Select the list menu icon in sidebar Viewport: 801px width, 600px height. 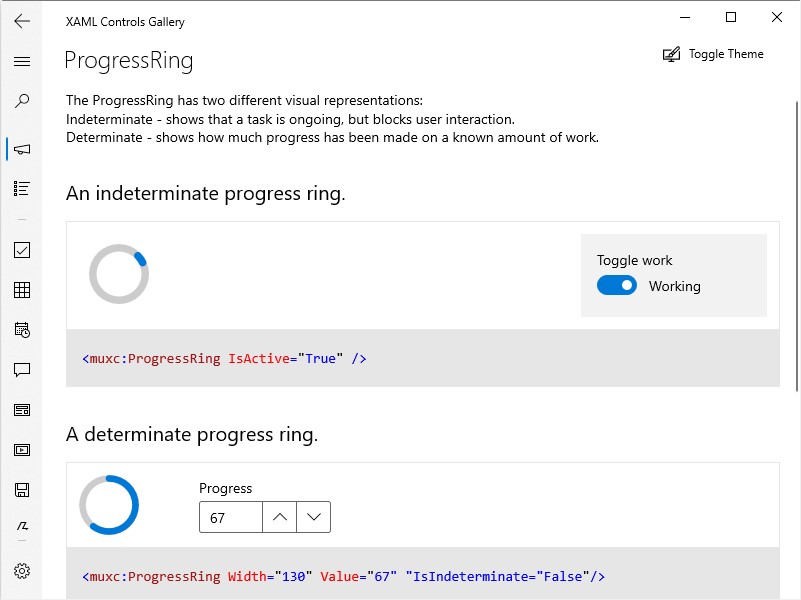click(x=22, y=187)
